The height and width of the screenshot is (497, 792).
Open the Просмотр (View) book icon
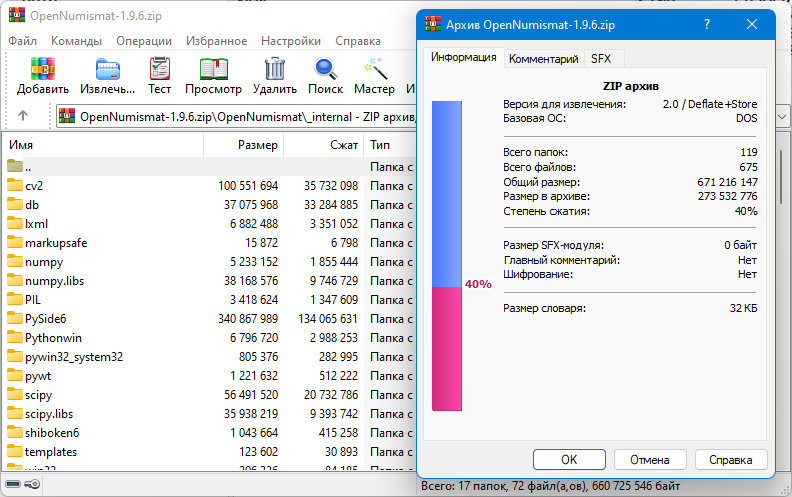click(213, 69)
